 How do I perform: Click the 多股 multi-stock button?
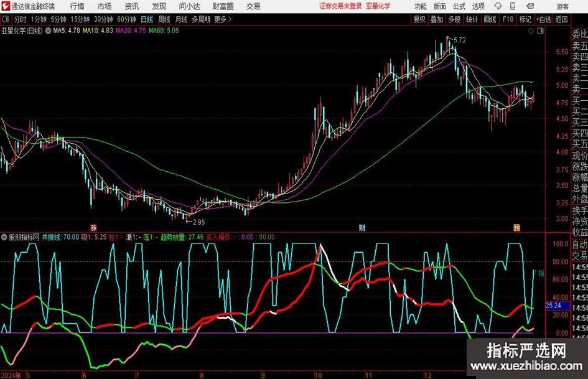coord(454,19)
